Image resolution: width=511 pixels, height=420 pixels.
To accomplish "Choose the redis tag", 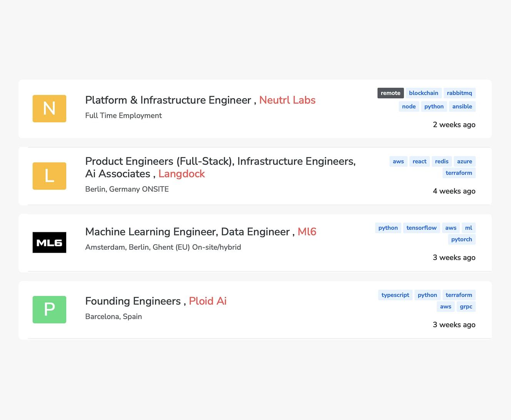I will pyautogui.click(x=441, y=162).
